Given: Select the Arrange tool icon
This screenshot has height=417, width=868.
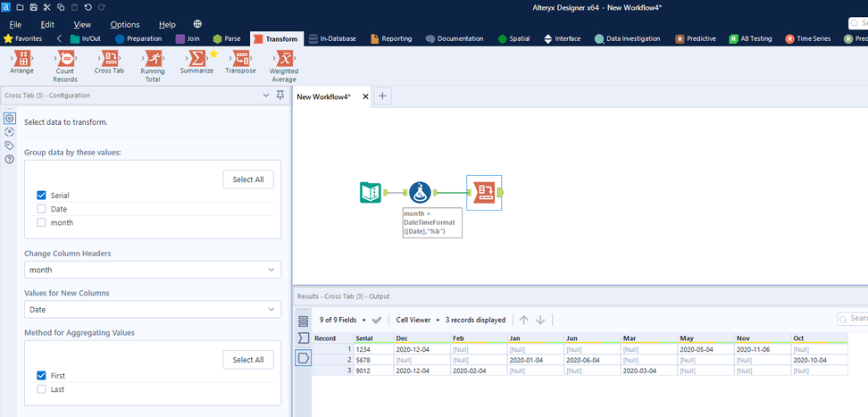Looking at the screenshot, I should click(22, 59).
